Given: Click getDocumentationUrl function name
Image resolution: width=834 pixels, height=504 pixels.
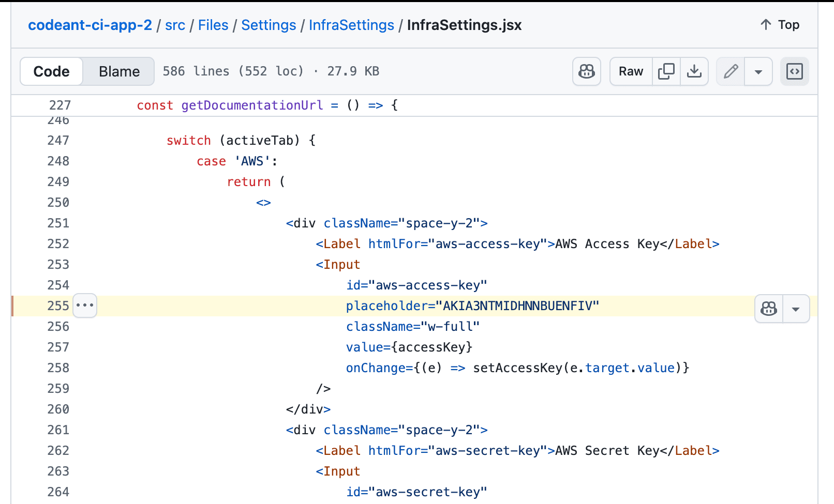Looking at the screenshot, I should (252, 105).
